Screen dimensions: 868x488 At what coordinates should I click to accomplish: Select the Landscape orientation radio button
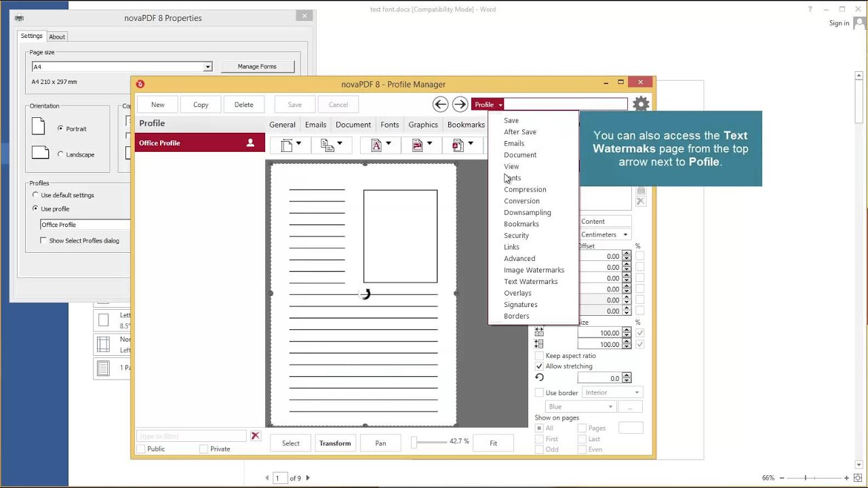coord(60,155)
